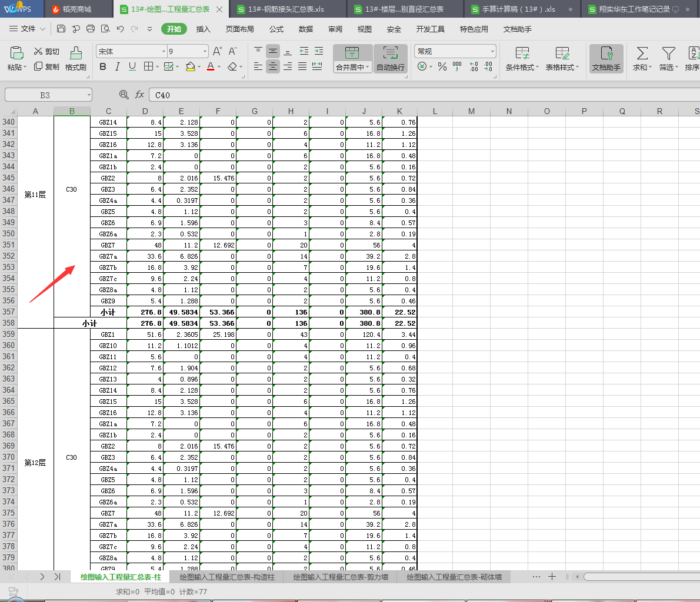Increase font size with A+ icon
700x602 pixels.
(x=218, y=51)
